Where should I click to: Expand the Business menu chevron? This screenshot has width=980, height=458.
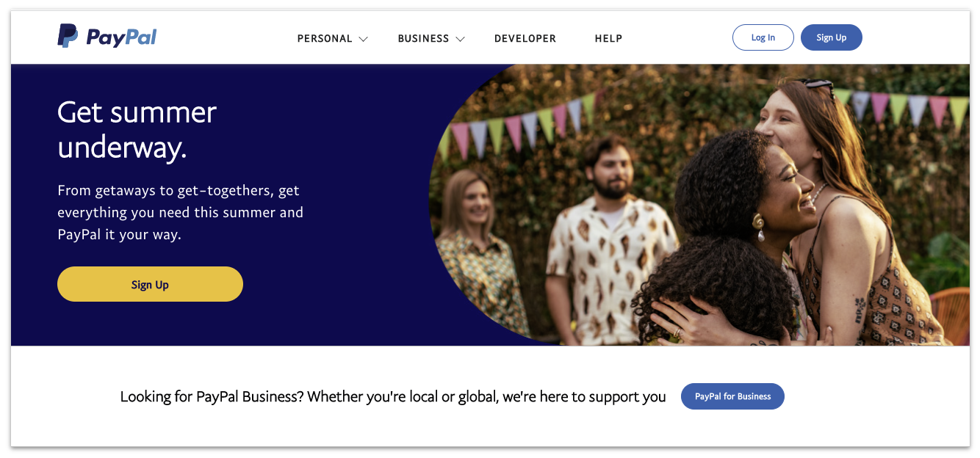tap(461, 40)
